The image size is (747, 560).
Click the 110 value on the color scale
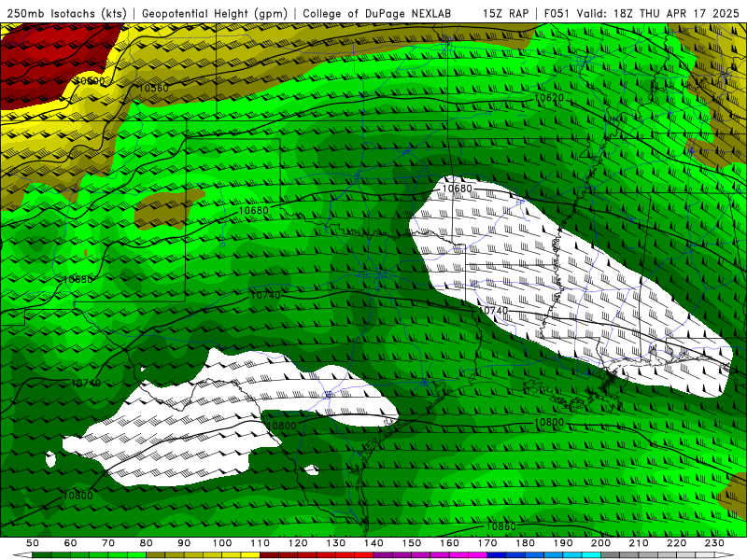261,543
